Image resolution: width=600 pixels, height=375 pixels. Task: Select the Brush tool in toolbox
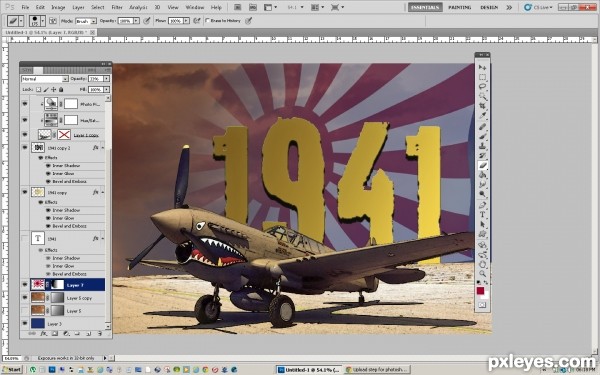point(483,136)
